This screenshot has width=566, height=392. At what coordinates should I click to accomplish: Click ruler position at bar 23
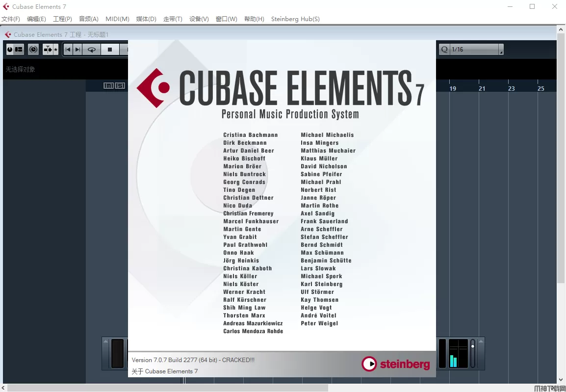coord(511,88)
